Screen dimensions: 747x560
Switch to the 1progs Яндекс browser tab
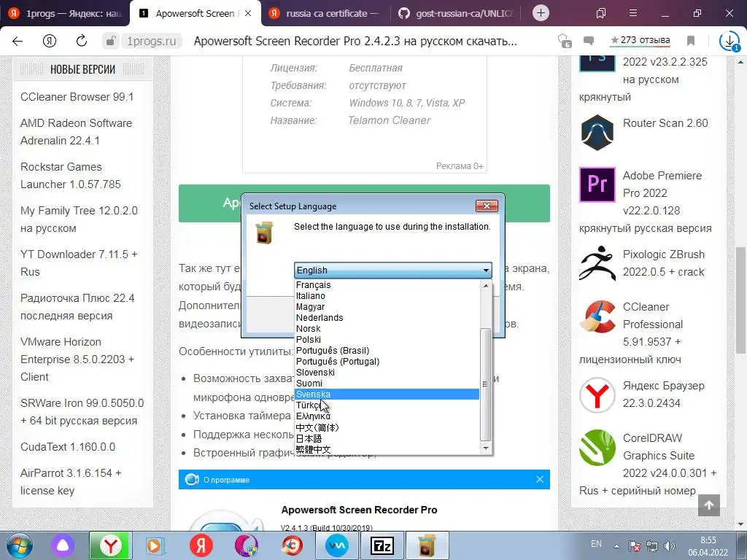coord(65,13)
